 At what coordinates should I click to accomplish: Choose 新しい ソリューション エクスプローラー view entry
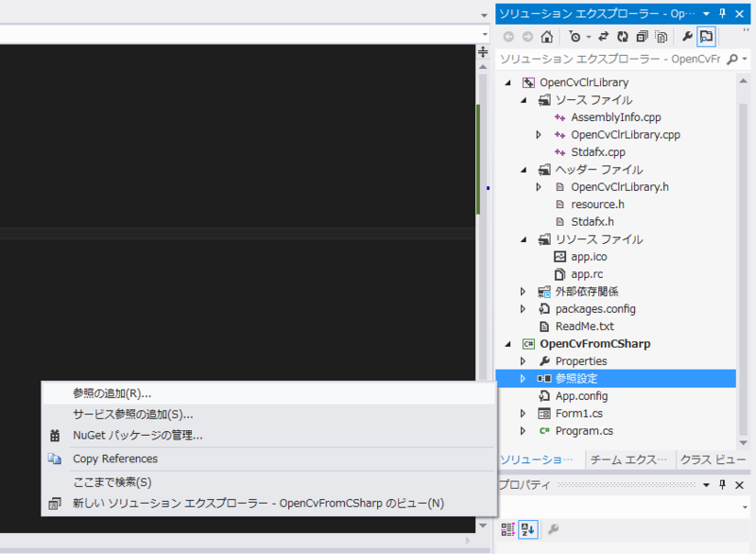[x=268, y=503]
